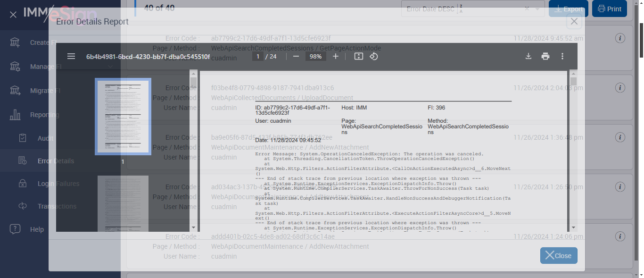Click PDF thumbnail panel scroll down arrow
Screen dimensions: 644x278
(x=193, y=228)
